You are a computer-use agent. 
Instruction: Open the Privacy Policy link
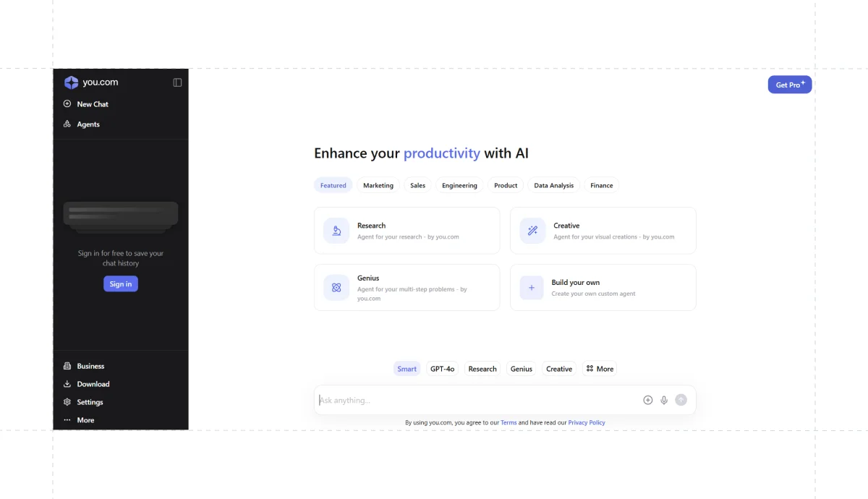[587, 422]
